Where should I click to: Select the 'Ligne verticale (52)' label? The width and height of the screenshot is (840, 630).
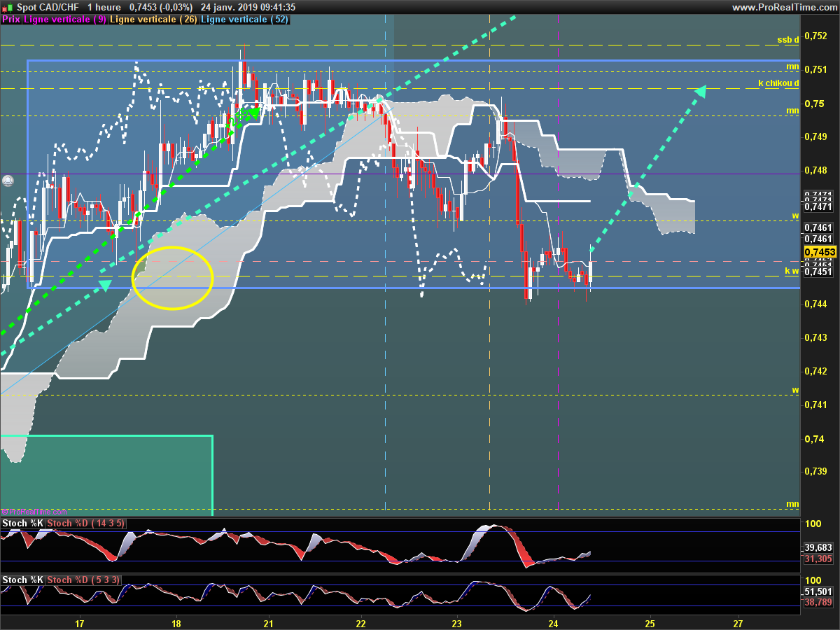click(244, 20)
